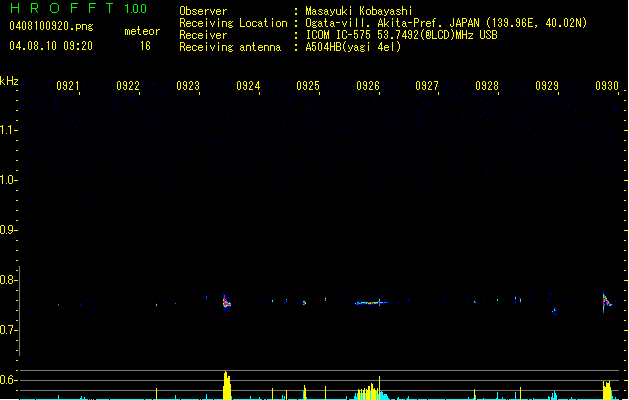The height and width of the screenshot is (400, 629).
Task: Click the 0926 time axis marker
Action: [368, 86]
